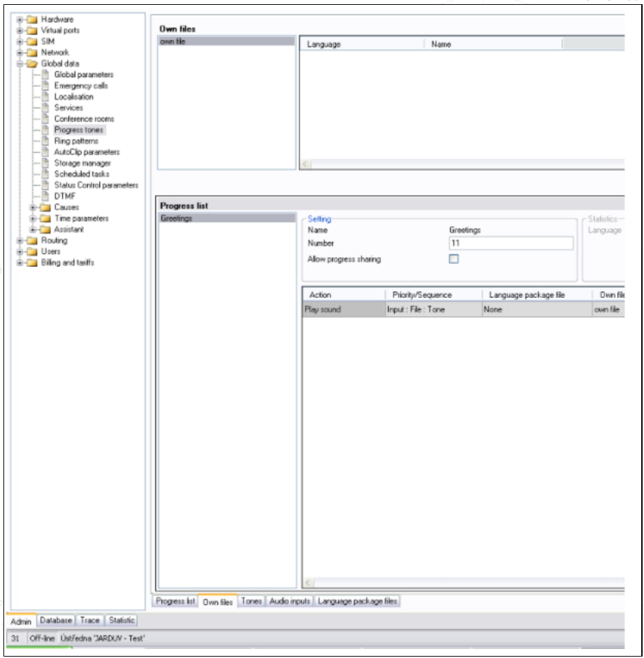The height and width of the screenshot is (658, 644).
Task: Expand the Time parameters tree node
Action: pyautogui.click(x=32, y=218)
